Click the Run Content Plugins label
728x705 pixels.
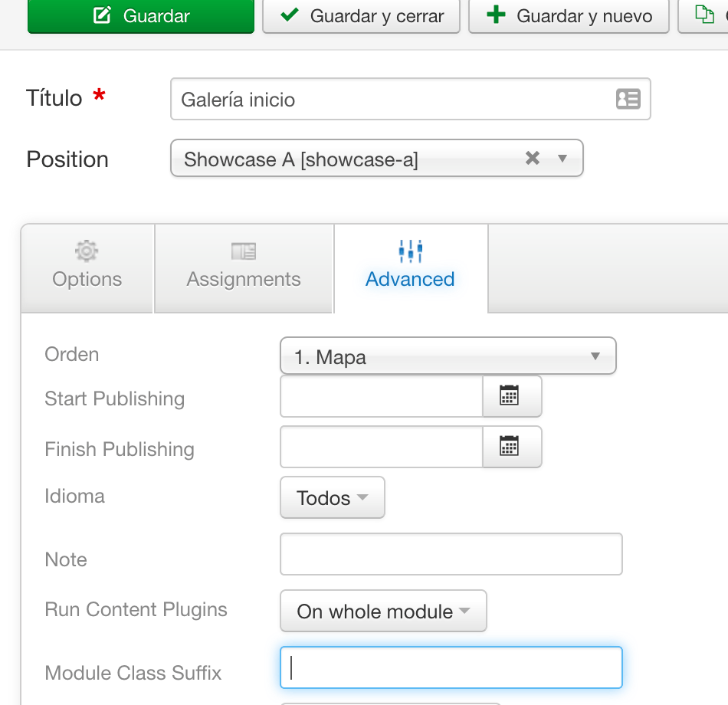[x=136, y=609]
